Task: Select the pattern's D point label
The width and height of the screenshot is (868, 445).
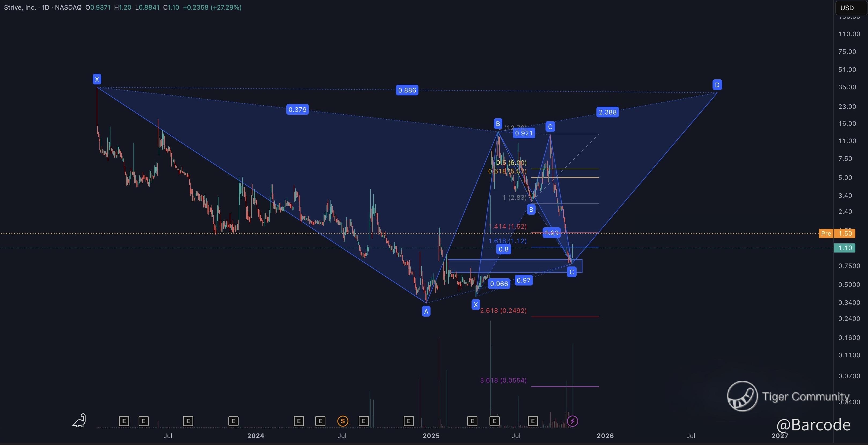Action: tap(717, 85)
